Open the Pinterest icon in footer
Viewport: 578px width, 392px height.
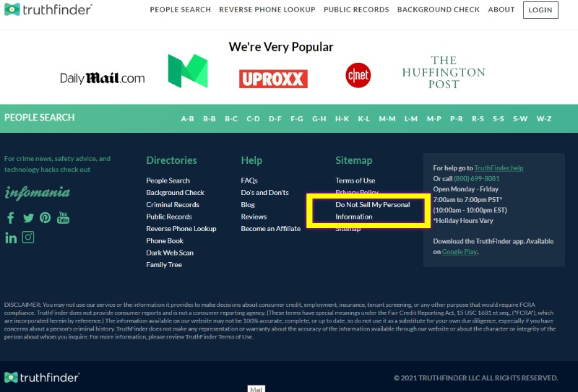tap(46, 218)
